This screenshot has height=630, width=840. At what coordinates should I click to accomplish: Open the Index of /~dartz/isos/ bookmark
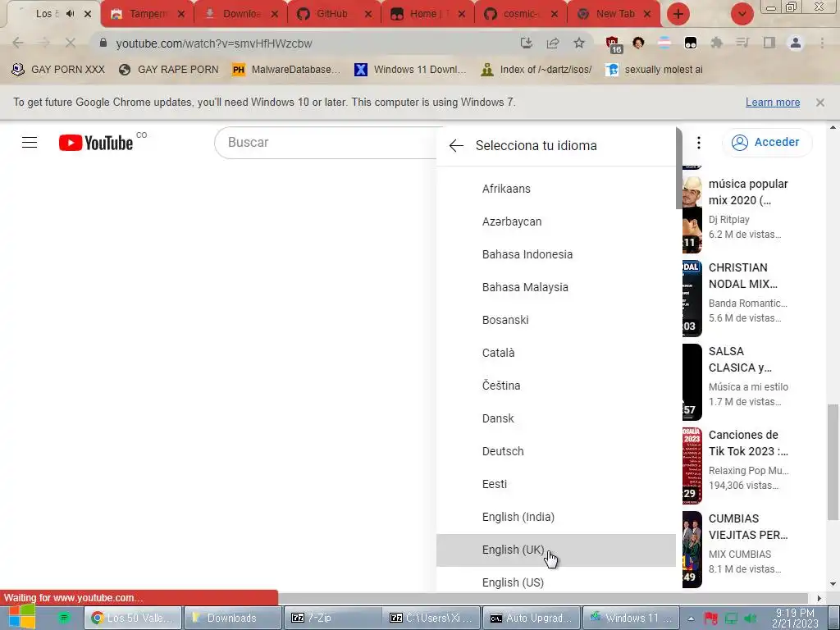536,70
